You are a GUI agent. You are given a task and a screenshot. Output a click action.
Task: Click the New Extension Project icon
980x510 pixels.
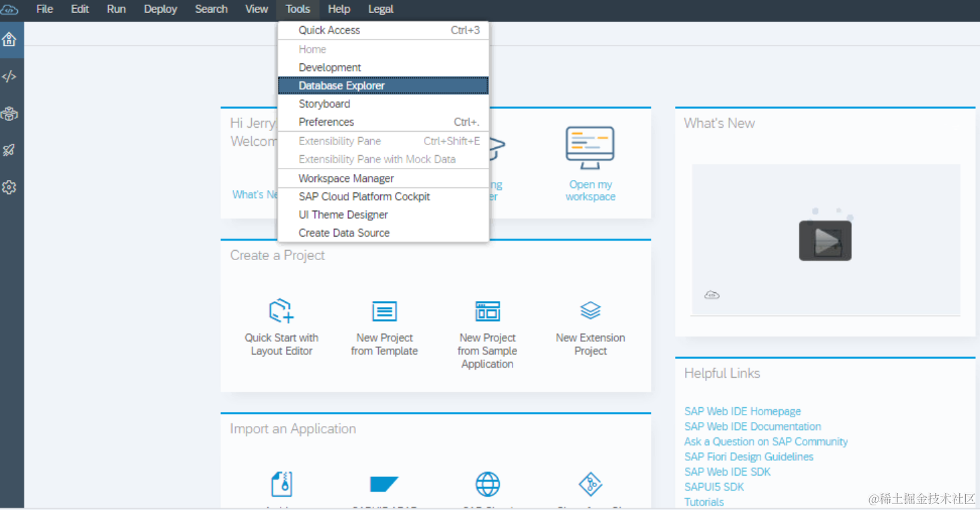(x=590, y=311)
